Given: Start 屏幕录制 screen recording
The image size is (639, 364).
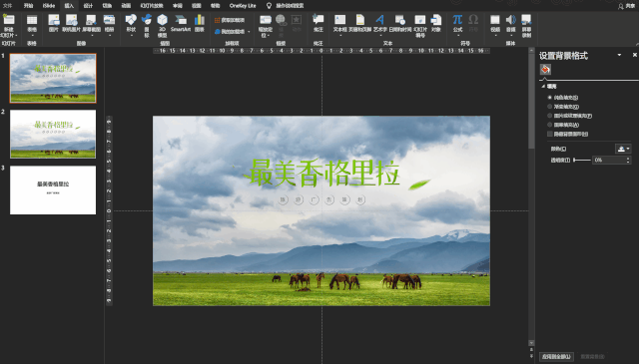Looking at the screenshot, I should 526,25.
